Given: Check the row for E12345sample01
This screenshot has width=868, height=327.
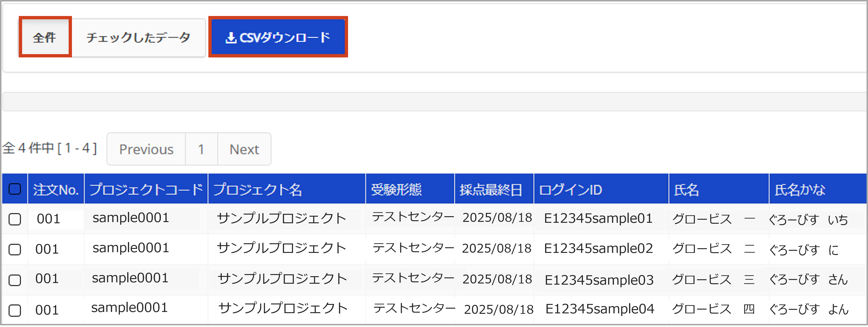Looking at the screenshot, I should pyautogui.click(x=15, y=219).
